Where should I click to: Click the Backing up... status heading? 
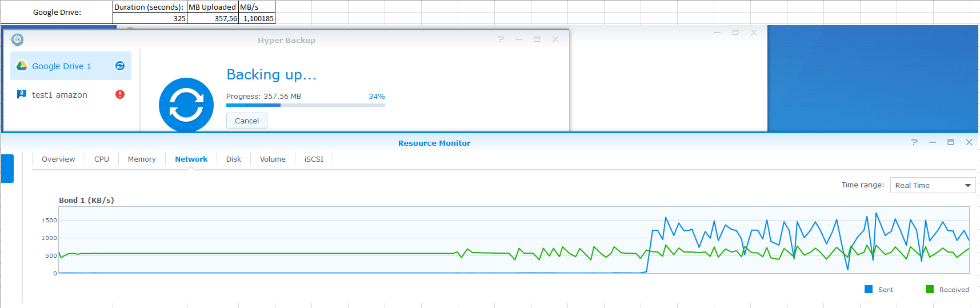click(x=271, y=75)
